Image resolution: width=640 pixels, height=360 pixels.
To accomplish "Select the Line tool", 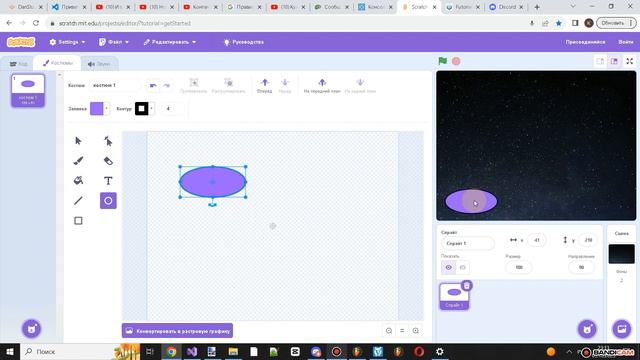I will click(78, 200).
